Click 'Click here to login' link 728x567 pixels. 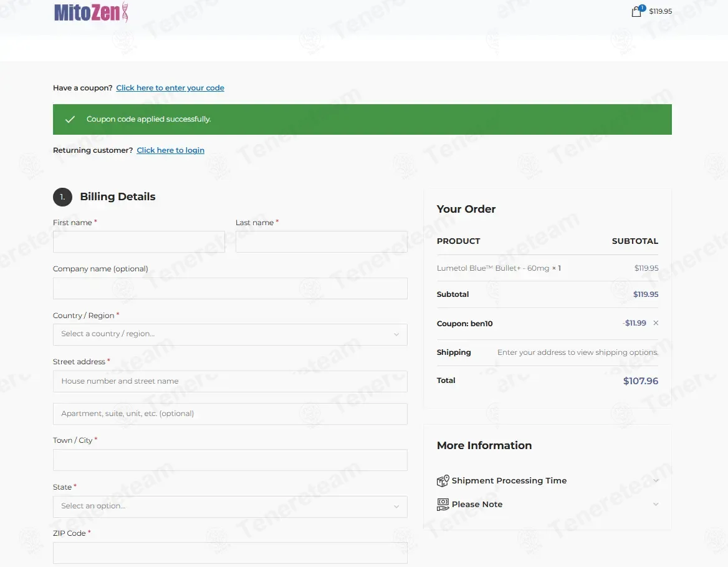pyautogui.click(x=170, y=150)
